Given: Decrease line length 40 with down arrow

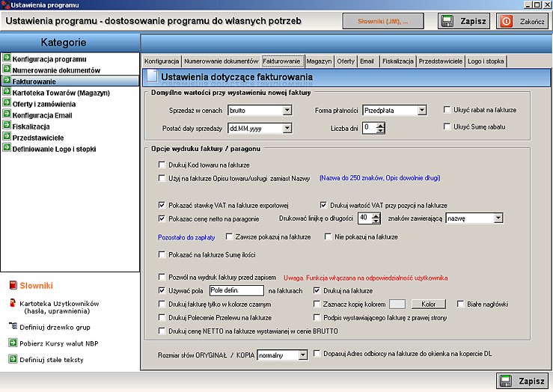Looking at the screenshot, I should [376, 221].
